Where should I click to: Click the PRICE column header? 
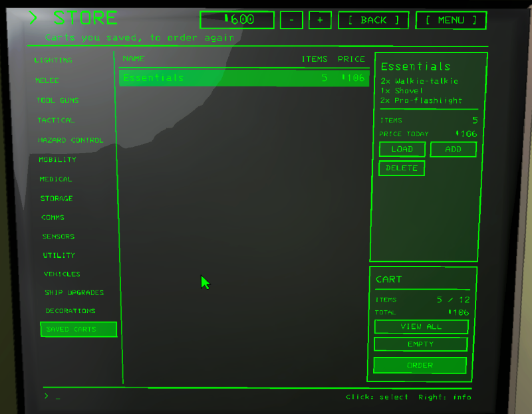[351, 59]
